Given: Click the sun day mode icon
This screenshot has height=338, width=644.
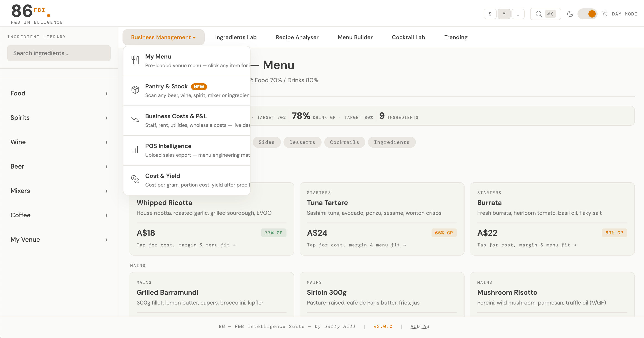Looking at the screenshot, I should point(605,14).
